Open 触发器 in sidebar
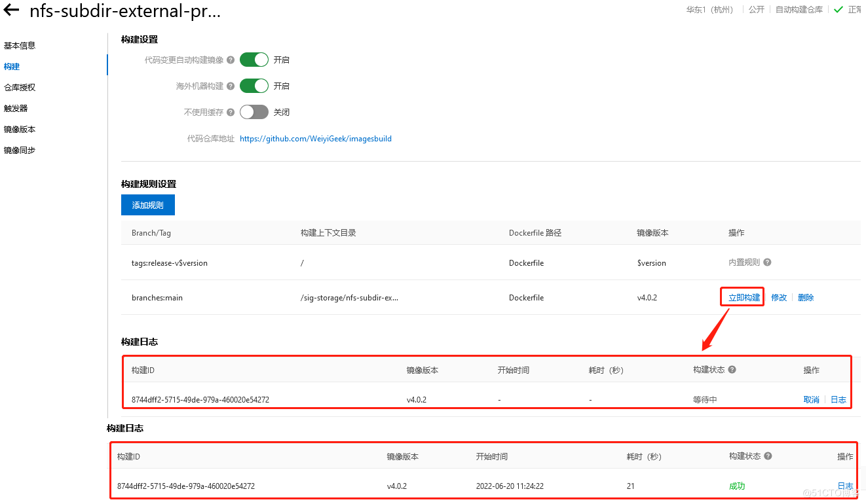This screenshot has width=866, height=504. tap(16, 109)
